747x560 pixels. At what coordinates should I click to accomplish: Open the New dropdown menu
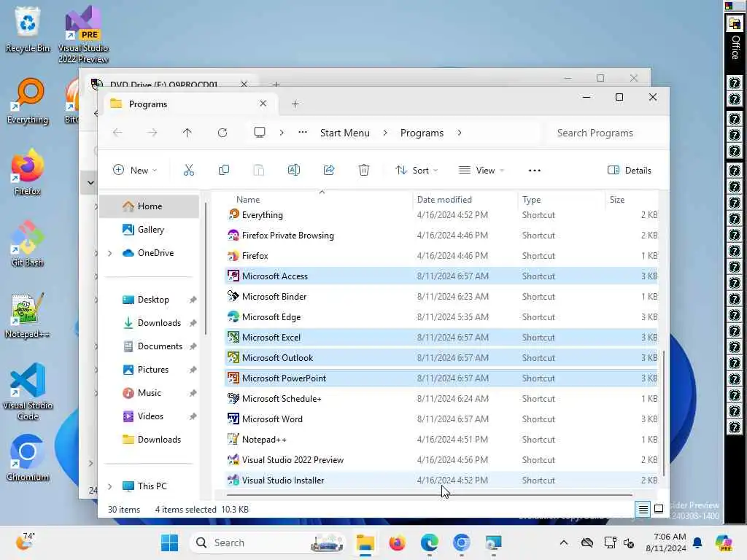(134, 170)
